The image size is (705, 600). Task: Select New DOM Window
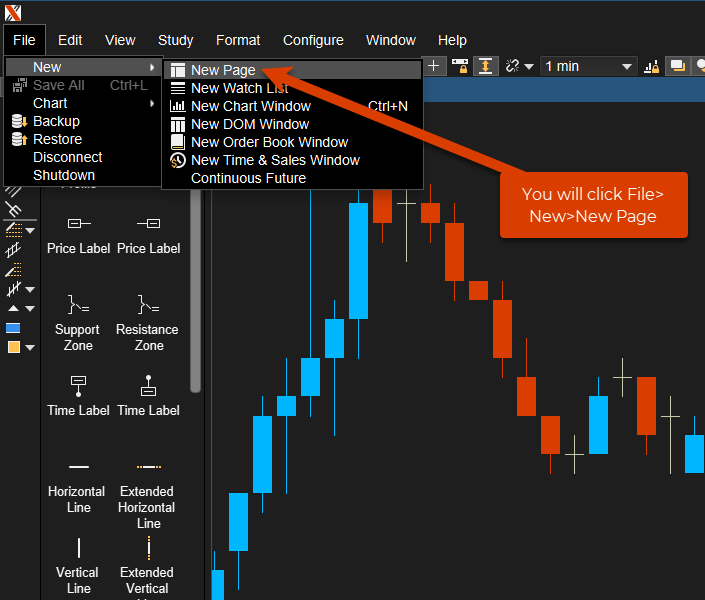[292, 124]
